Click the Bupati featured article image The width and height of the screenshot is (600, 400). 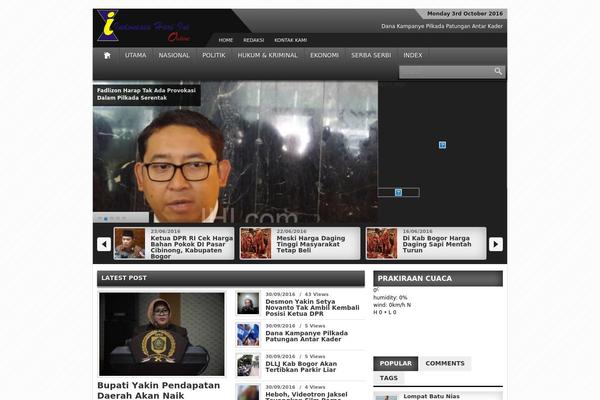162,334
